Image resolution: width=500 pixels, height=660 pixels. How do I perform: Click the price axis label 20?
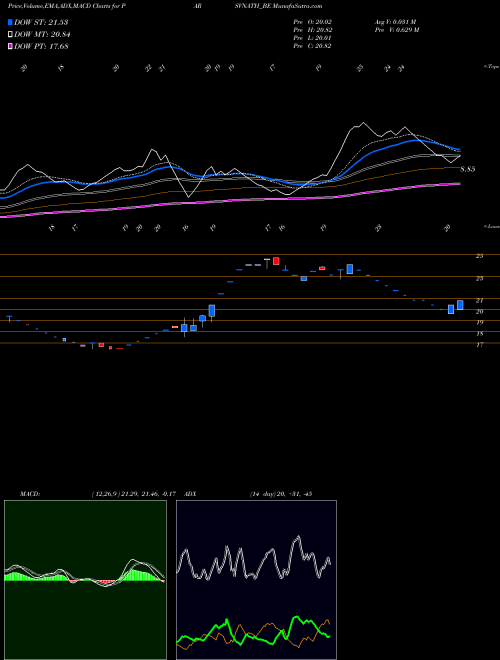click(479, 311)
